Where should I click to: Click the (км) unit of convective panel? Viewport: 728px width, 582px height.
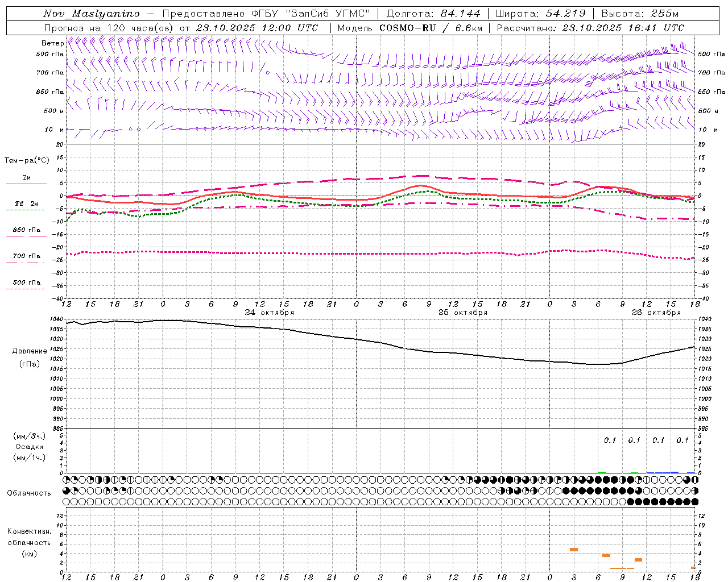30,554
